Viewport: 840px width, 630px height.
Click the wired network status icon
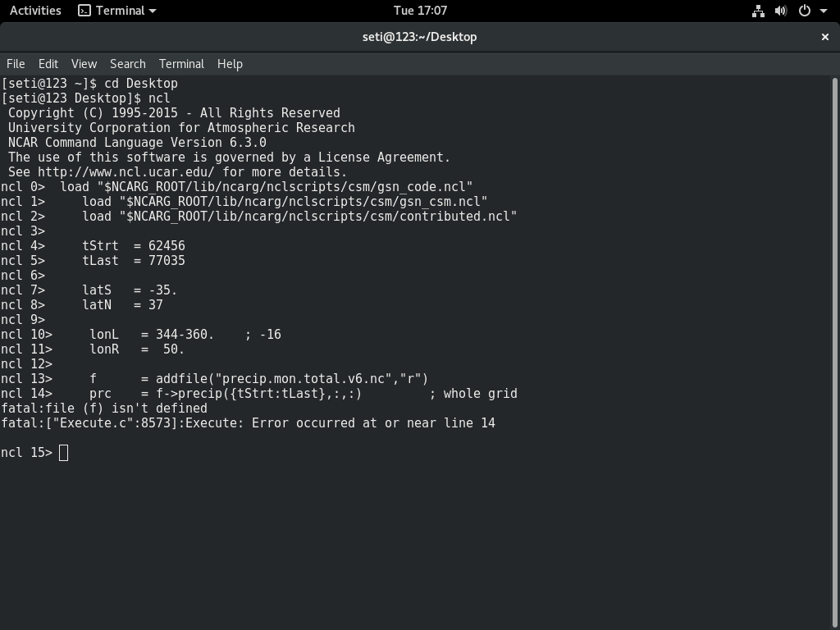(x=758, y=11)
